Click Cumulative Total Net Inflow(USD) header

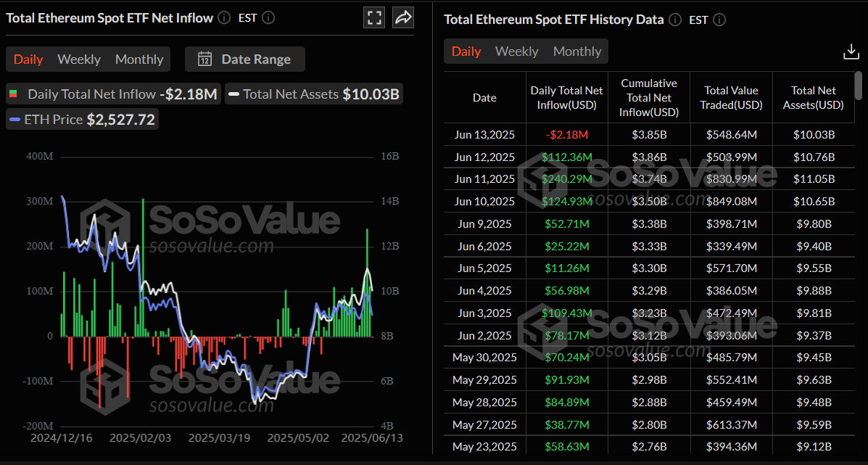coord(649,98)
